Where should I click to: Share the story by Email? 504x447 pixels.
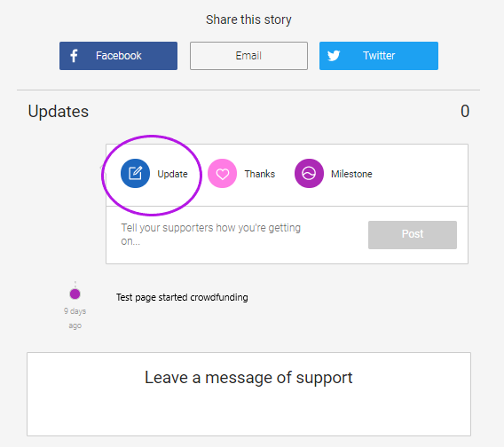point(248,56)
